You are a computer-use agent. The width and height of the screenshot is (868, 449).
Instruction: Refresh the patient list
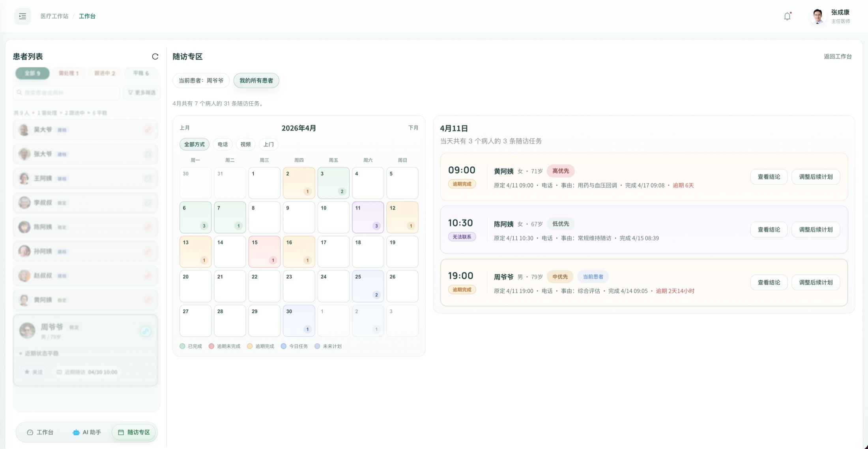click(x=155, y=56)
